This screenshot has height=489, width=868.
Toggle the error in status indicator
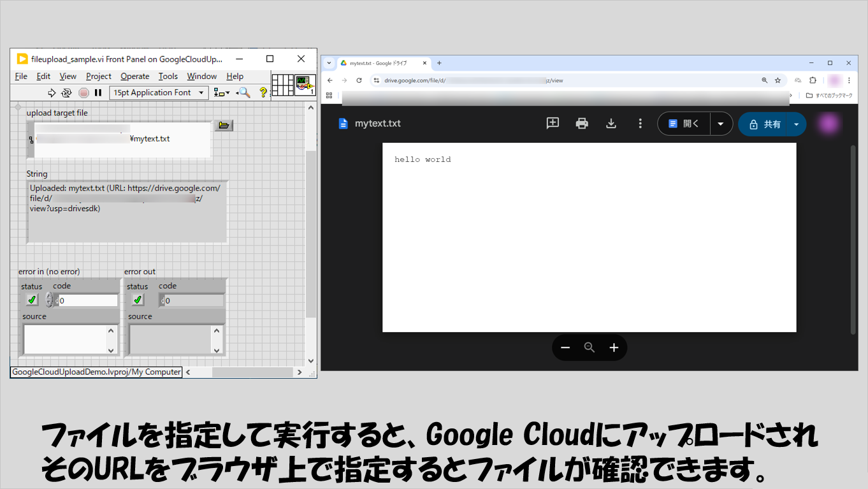point(32,300)
